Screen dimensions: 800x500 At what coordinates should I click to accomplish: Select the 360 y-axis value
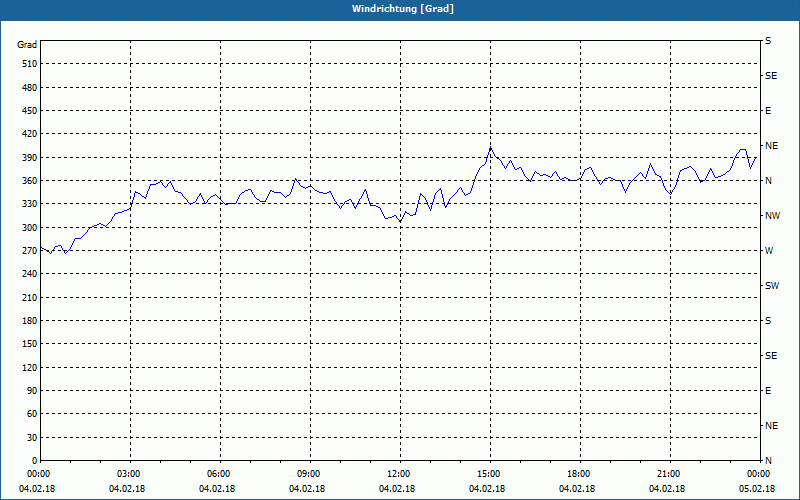tap(29, 181)
